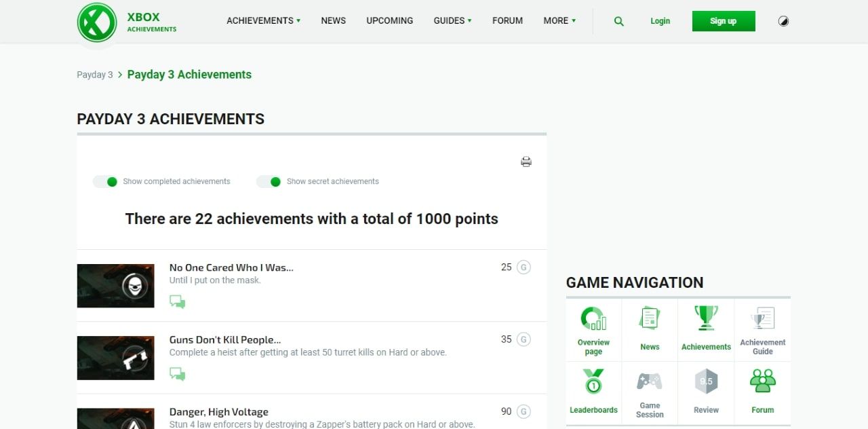This screenshot has height=429, width=868.
Task: Open No One Cared Who I Was achievement title
Action: click(231, 267)
